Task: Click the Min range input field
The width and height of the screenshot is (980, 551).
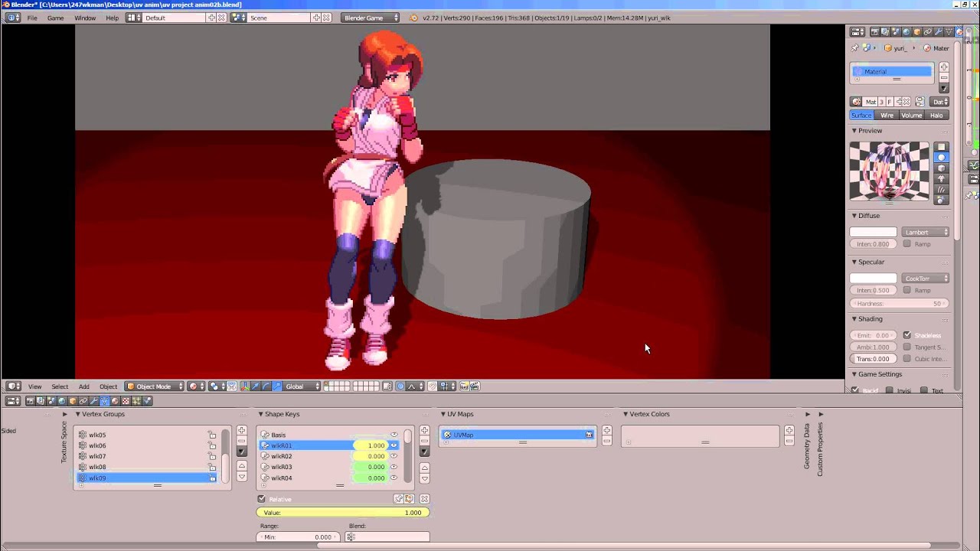Action: [x=299, y=537]
